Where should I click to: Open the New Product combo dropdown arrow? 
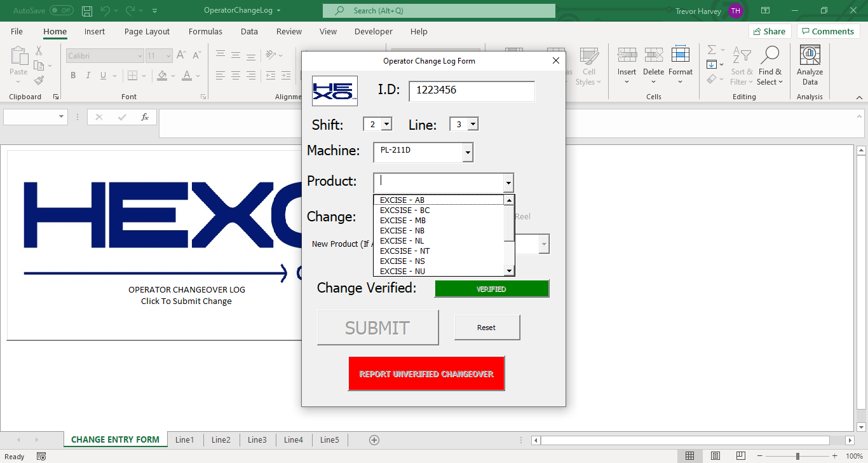[x=544, y=244]
